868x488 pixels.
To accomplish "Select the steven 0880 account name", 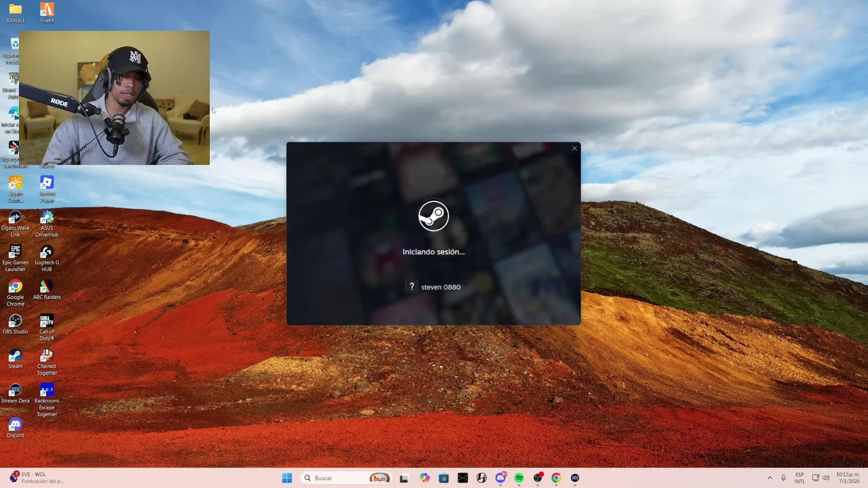I will (x=441, y=287).
